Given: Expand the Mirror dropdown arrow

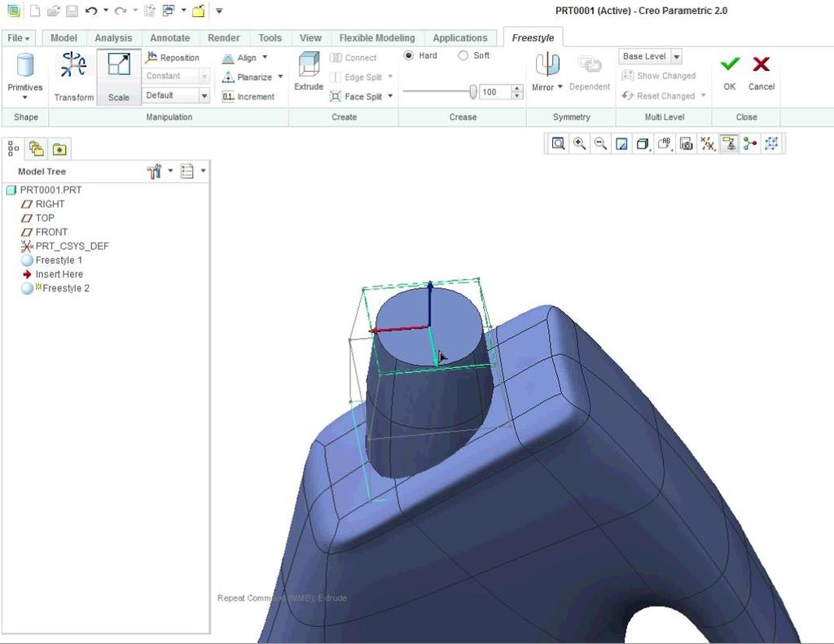Looking at the screenshot, I should (560, 86).
